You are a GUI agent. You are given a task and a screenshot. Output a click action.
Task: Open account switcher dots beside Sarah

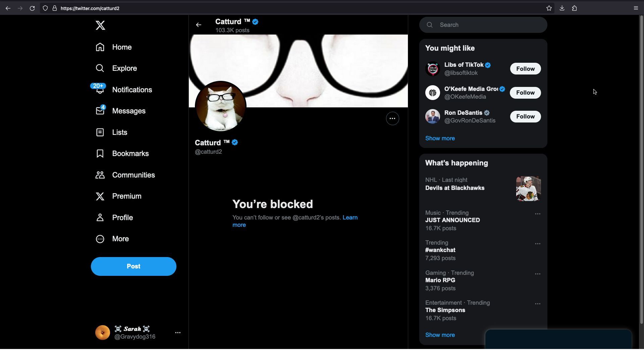pos(178,333)
